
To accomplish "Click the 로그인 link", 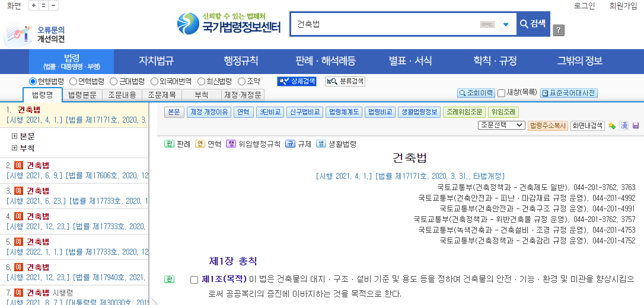I will pos(584,6).
